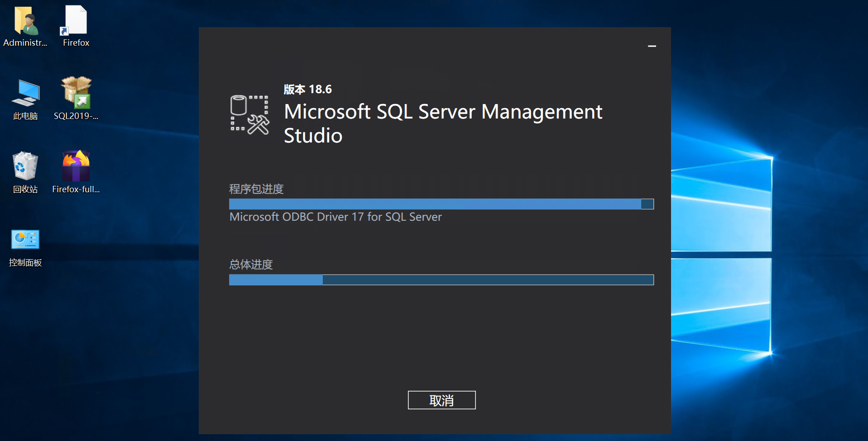Click the 控制面板 control panel icon

pos(25,240)
